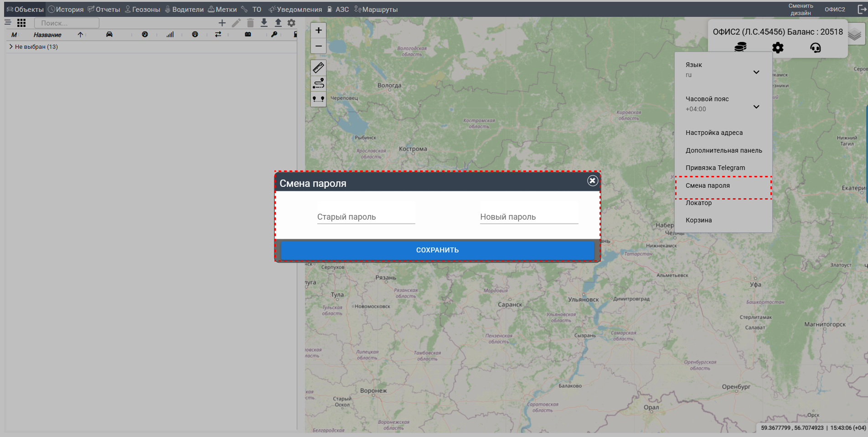This screenshot has width=868, height=437.
Task: Click the route planning tool icon
Action: coord(318,83)
